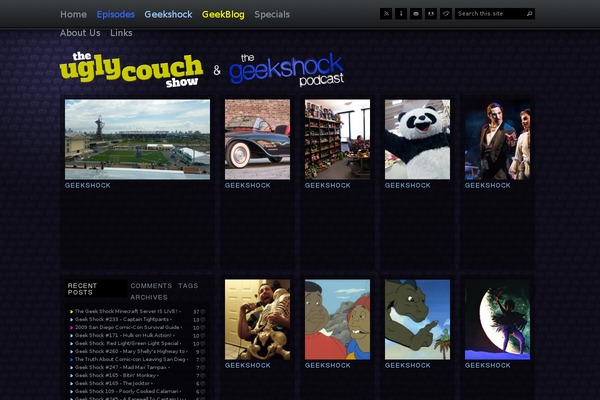Open the Phantom of the Opera thumbnail

(x=497, y=139)
